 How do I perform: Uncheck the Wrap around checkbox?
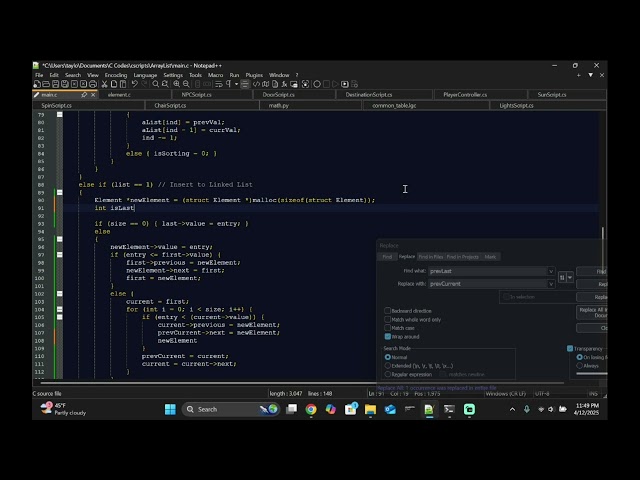387,337
